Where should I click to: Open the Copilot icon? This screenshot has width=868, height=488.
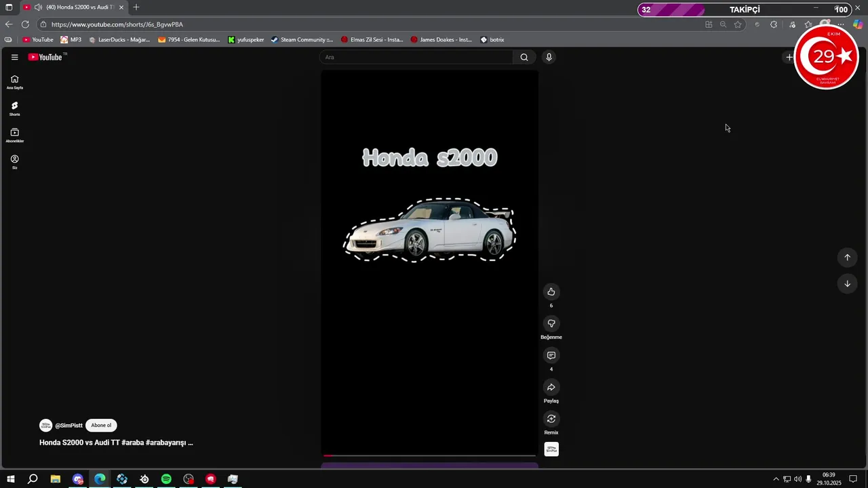pyautogui.click(x=858, y=24)
